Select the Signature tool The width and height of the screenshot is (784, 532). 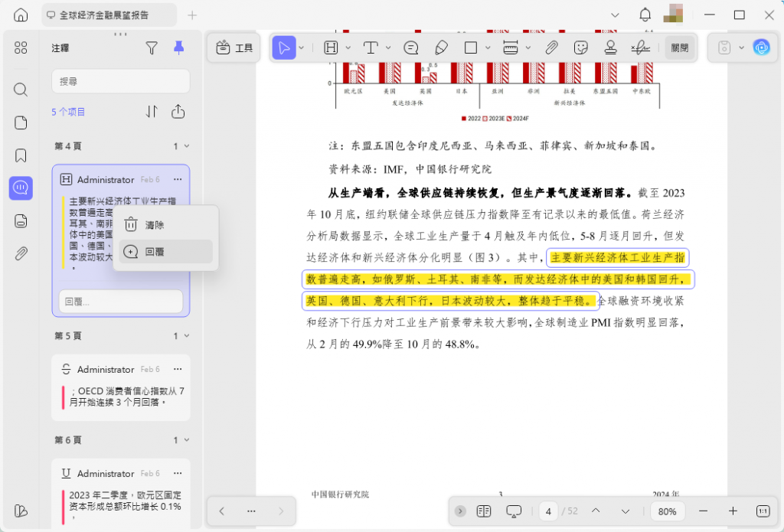click(x=642, y=47)
